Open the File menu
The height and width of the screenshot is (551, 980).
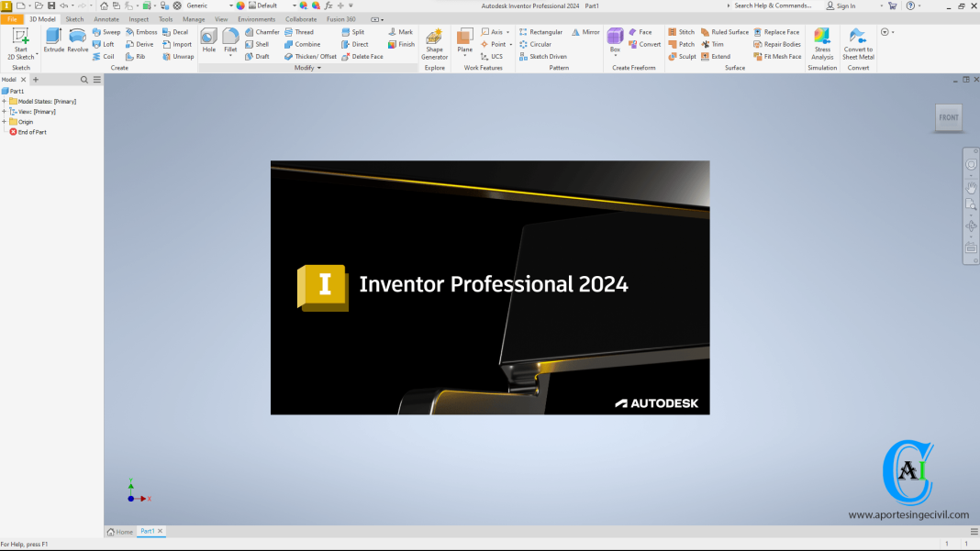(12, 18)
